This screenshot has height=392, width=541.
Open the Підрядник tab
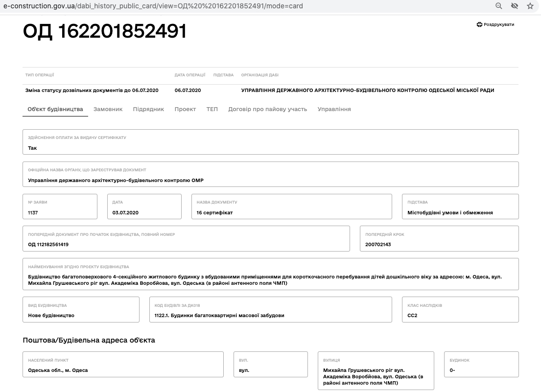click(148, 109)
